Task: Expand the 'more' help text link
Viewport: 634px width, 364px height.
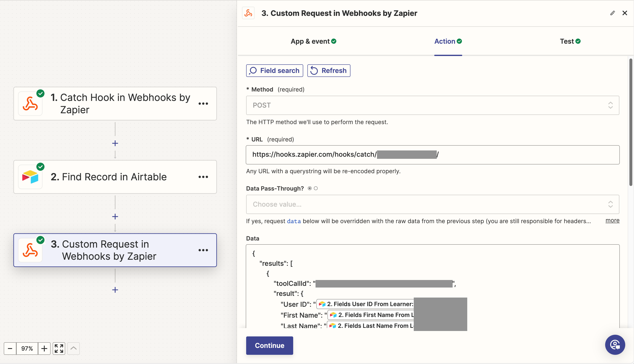Action: pyautogui.click(x=612, y=220)
